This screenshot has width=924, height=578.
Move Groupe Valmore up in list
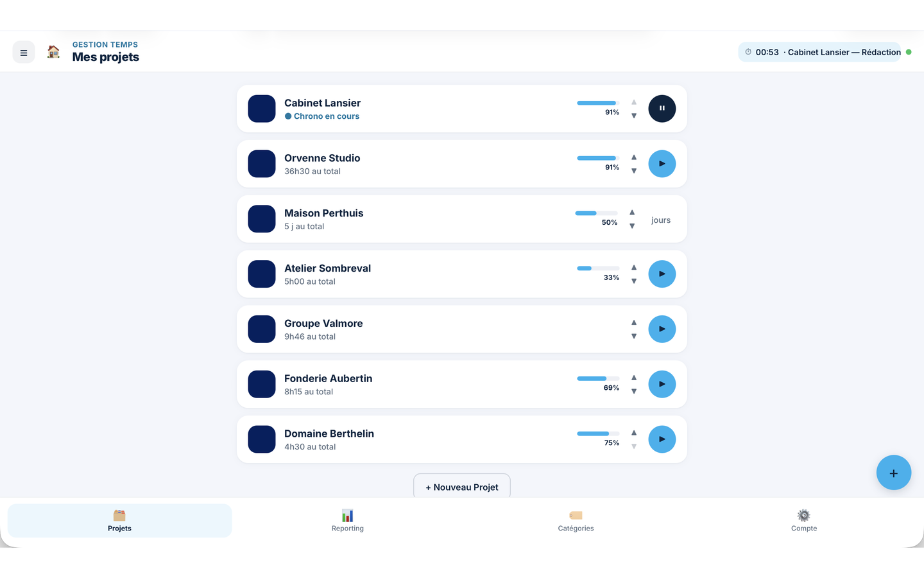click(x=634, y=323)
